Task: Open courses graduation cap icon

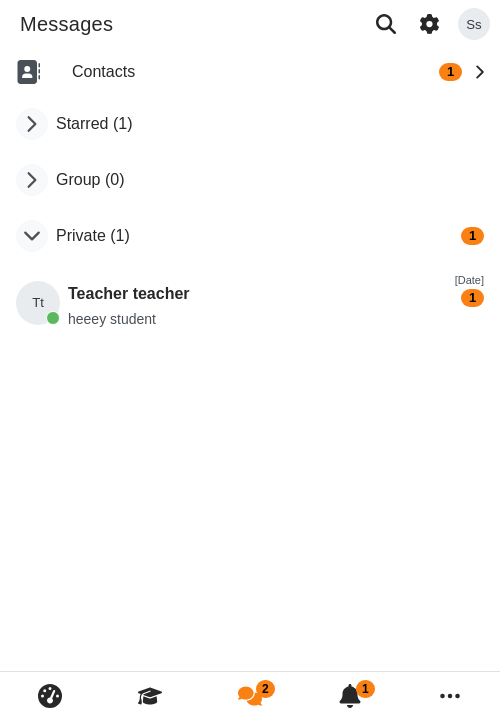Action: click(150, 696)
